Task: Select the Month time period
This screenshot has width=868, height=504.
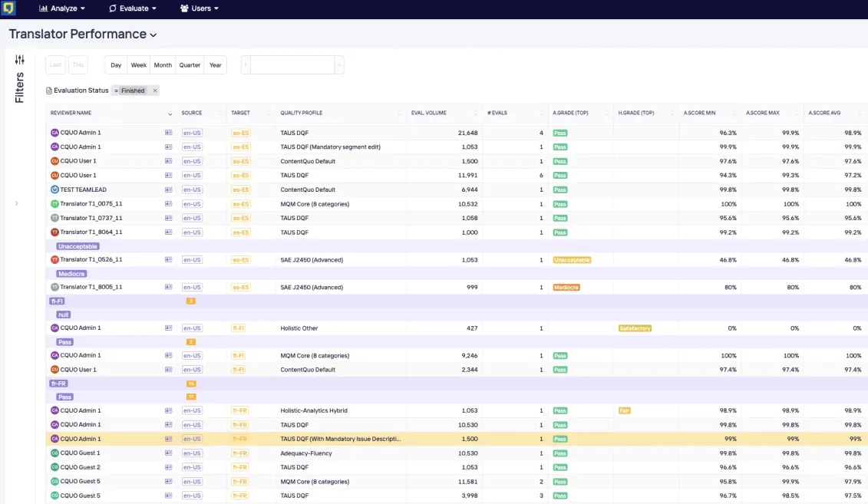Action: click(163, 65)
